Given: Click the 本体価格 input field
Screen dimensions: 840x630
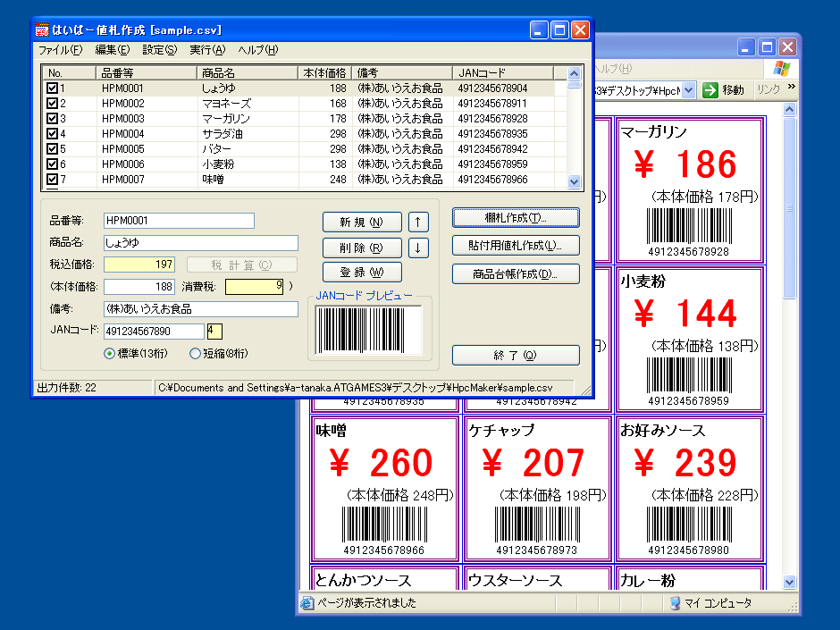Looking at the screenshot, I should click(139, 287).
